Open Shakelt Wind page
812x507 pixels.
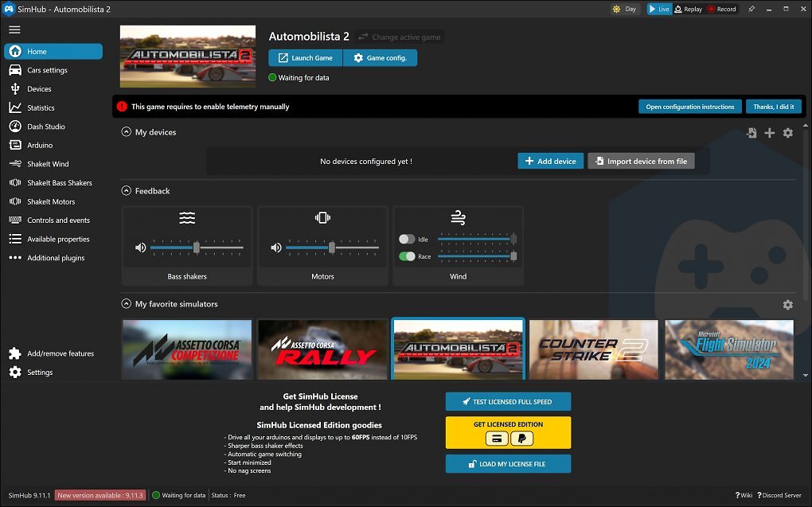pyautogui.click(x=53, y=164)
